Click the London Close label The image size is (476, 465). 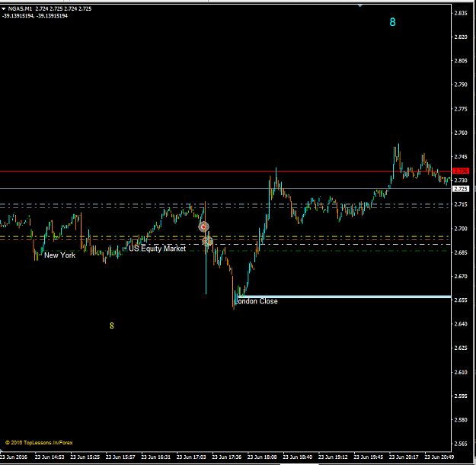point(257,301)
